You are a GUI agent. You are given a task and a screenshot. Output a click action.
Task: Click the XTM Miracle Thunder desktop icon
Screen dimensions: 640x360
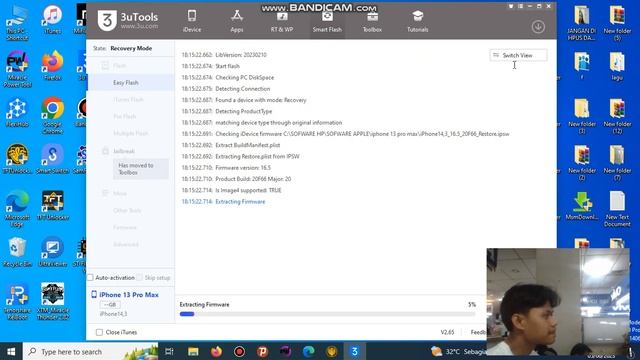(x=52, y=302)
